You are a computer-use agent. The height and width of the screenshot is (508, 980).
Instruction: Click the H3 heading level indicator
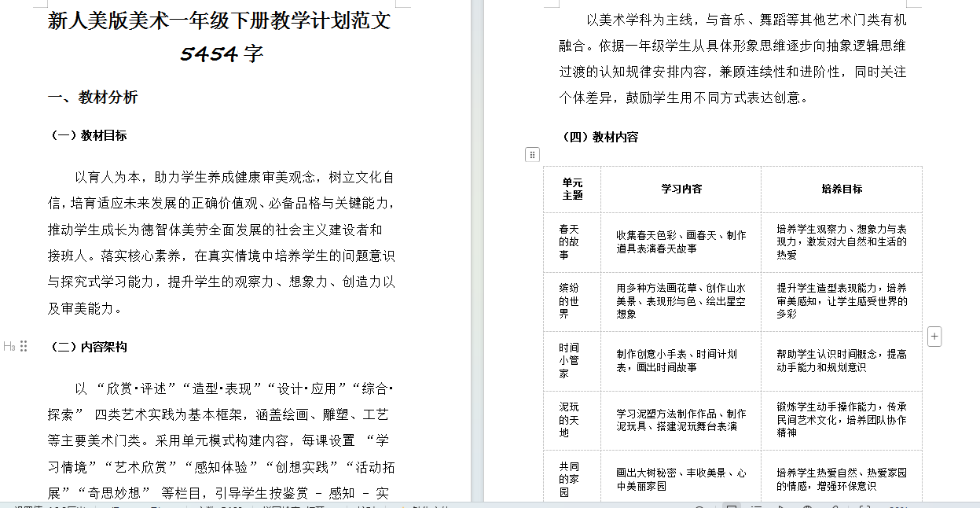pyautogui.click(x=9, y=347)
